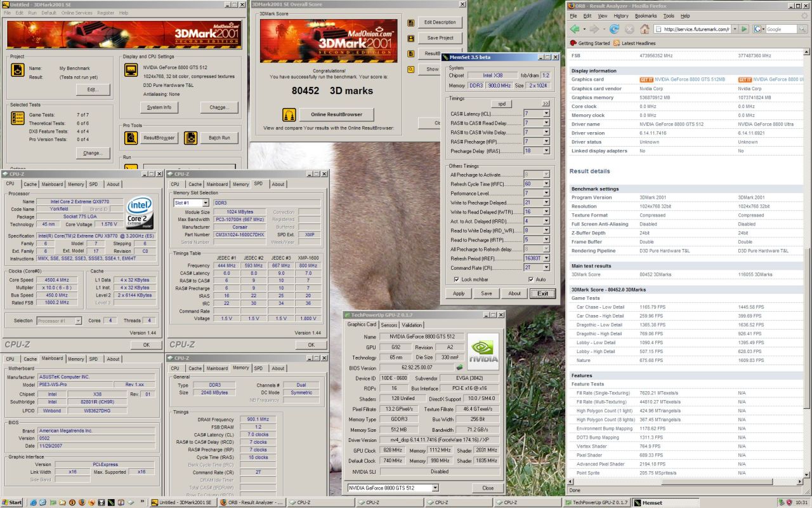Click Firefox back arrow button

(x=576, y=29)
